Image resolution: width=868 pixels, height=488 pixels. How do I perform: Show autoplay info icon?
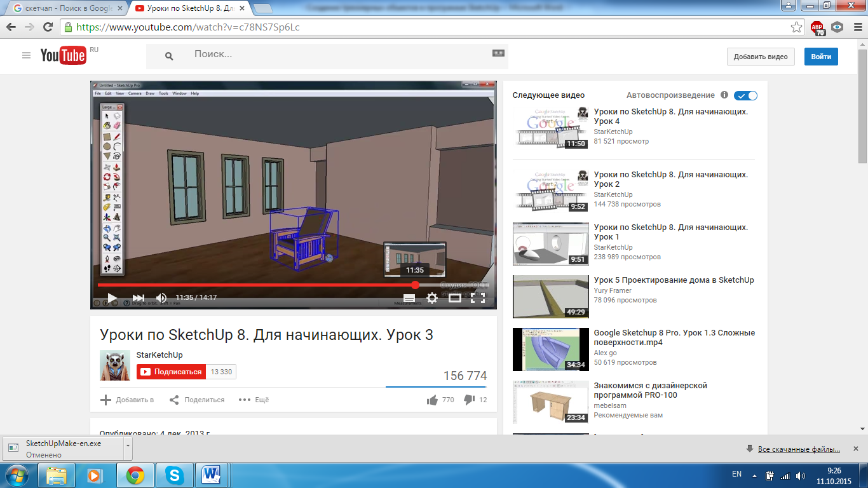point(724,95)
